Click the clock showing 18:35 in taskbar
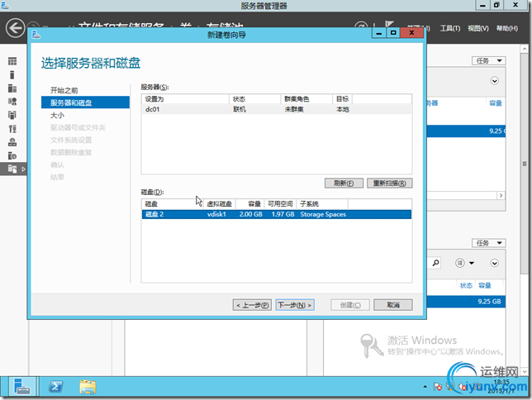The image size is (532, 400). (501, 382)
